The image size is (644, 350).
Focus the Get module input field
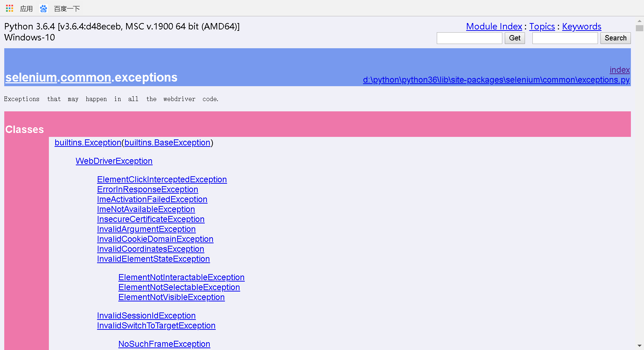pos(469,38)
